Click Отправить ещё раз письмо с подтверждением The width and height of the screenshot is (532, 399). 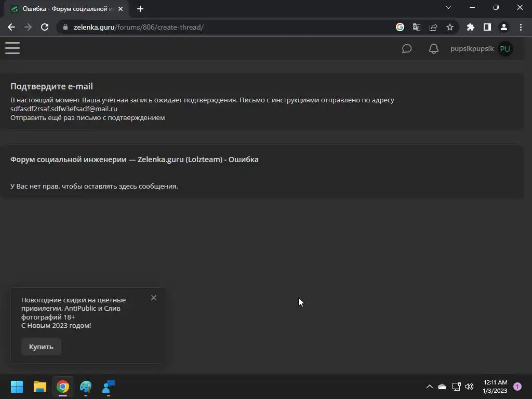click(x=87, y=118)
